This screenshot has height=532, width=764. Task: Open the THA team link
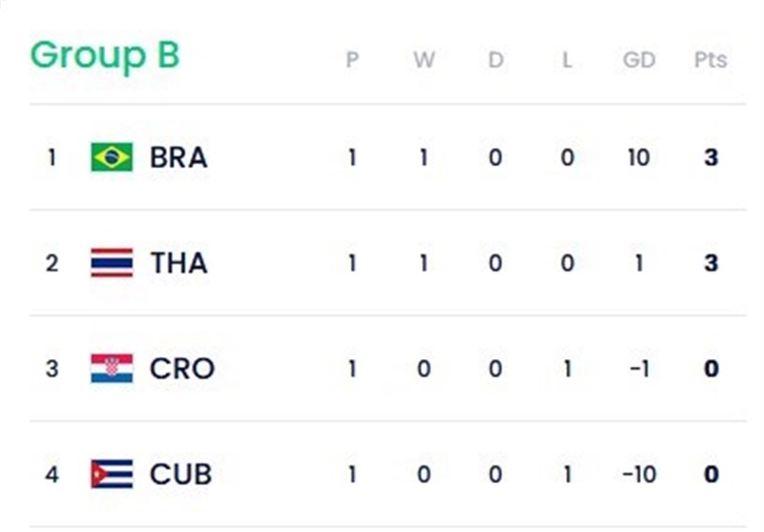point(179,263)
